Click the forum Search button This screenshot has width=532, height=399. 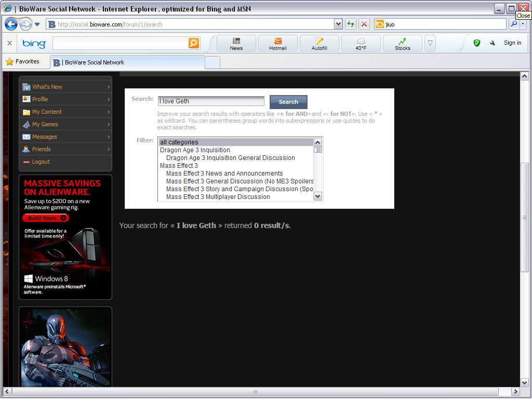pos(288,102)
